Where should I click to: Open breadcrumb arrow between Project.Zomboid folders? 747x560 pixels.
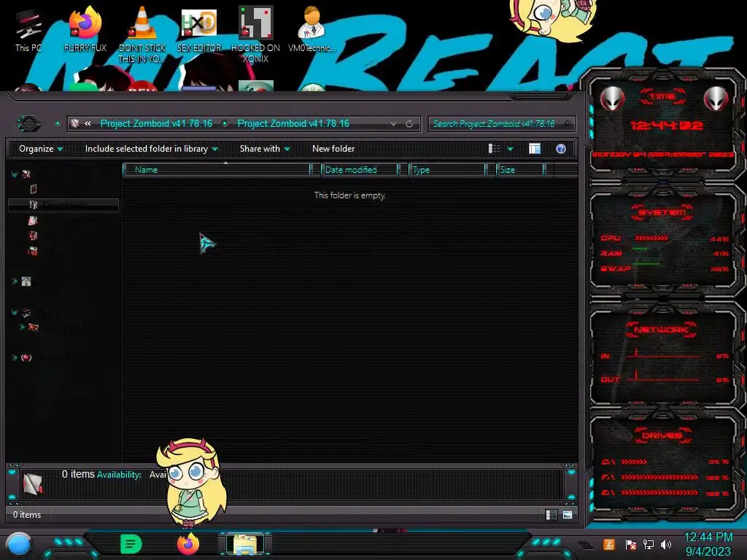tap(225, 124)
